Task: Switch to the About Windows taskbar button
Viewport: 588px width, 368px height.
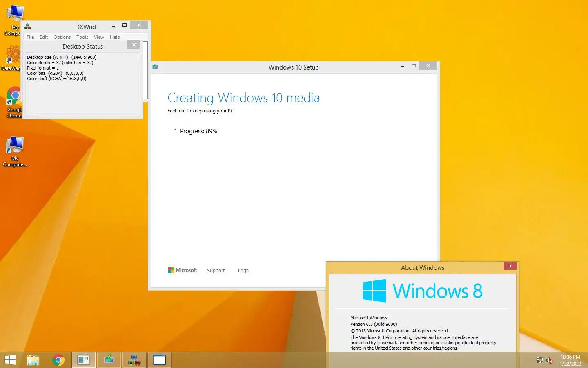Action: [x=84, y=360]
